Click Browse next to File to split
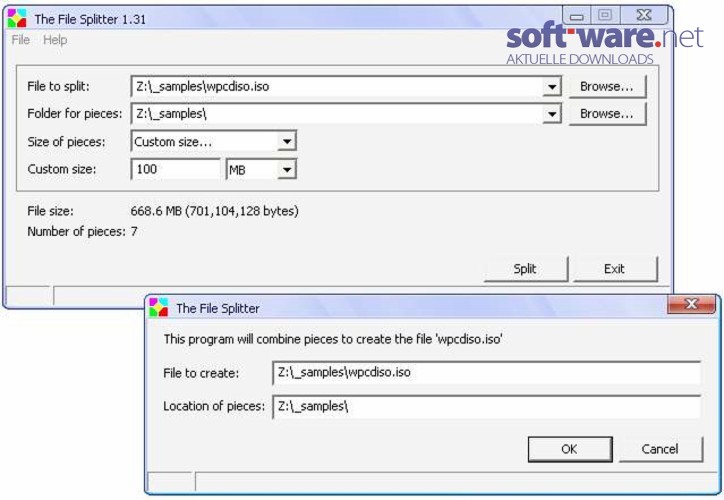 pyautogui.click(x=607, y=86)
